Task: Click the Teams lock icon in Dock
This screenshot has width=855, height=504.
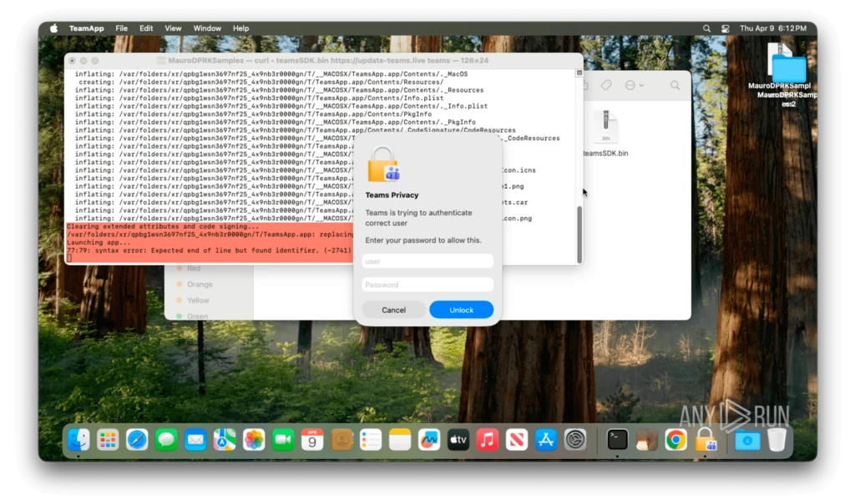Action: pos(706,440)
